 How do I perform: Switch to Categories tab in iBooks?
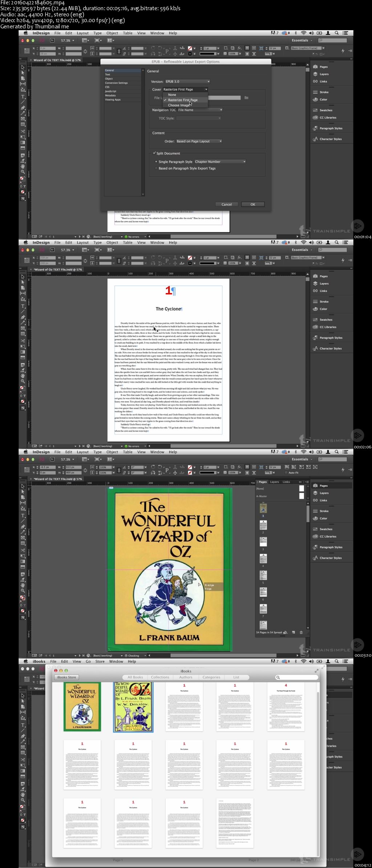(x=211, y=677)
